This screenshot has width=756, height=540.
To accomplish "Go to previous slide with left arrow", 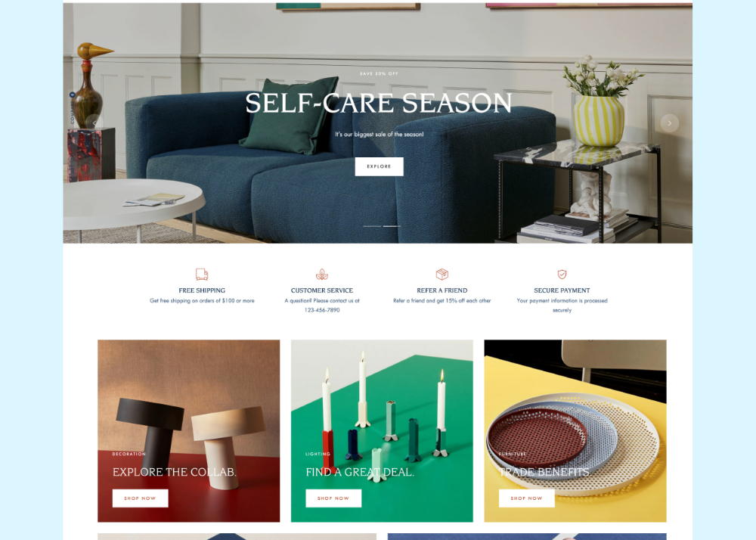I will (94, 123).
